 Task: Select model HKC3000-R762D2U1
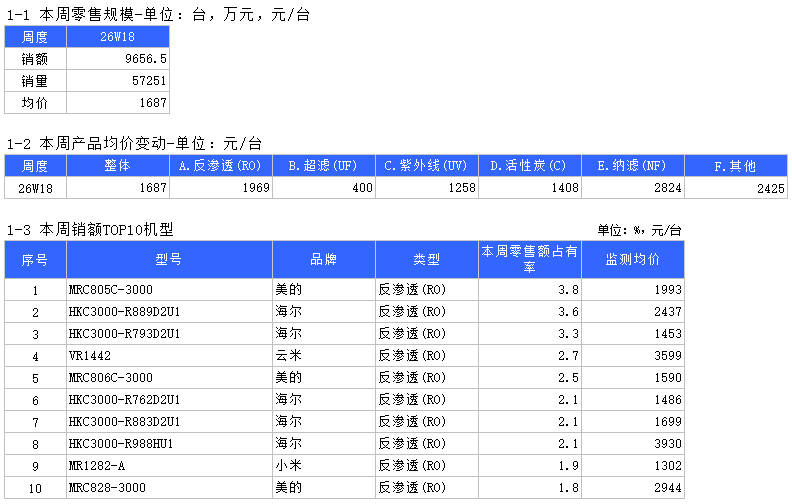124,400
